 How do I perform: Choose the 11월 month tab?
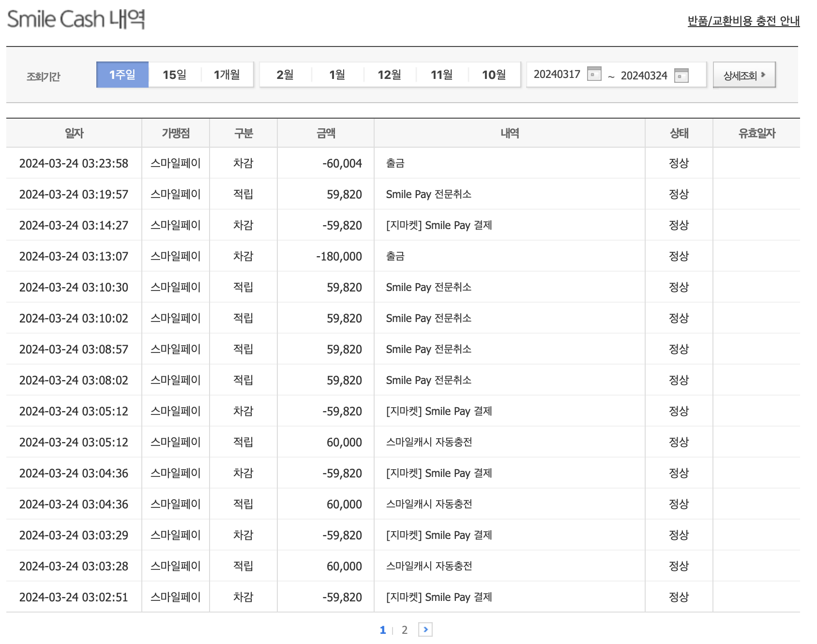point(442,75)
